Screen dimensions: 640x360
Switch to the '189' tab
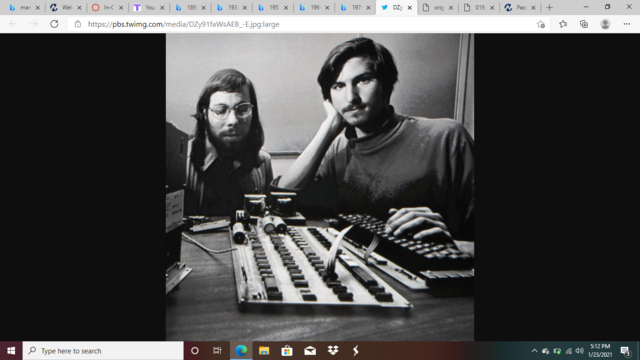190,7
